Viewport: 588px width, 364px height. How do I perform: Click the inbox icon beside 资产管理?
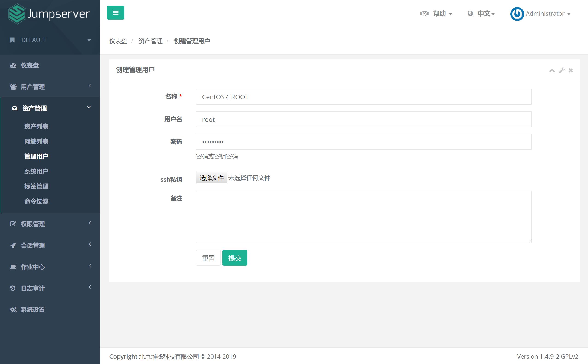(15, 108)
